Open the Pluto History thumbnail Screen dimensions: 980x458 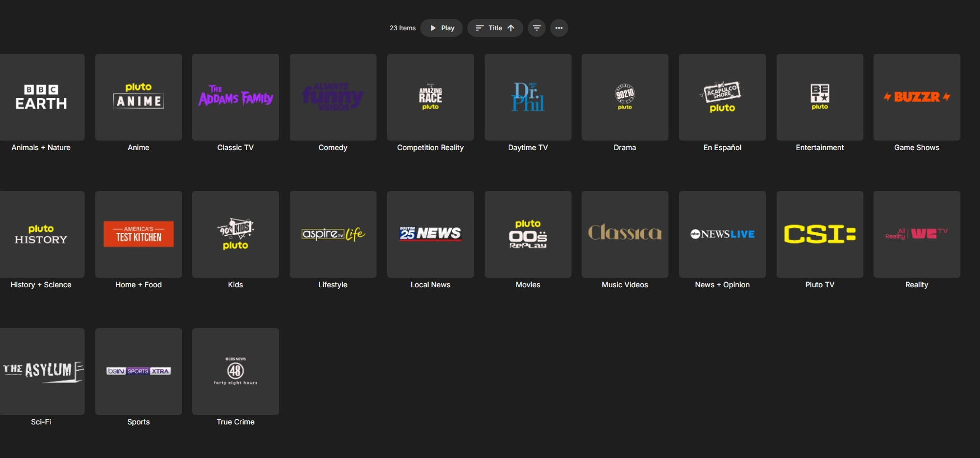click(41, 234)
